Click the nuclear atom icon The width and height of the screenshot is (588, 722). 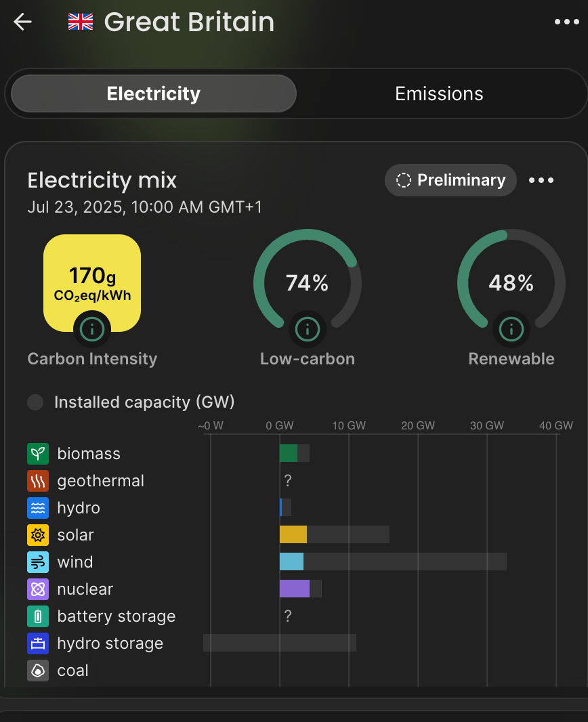click(38, 589)
